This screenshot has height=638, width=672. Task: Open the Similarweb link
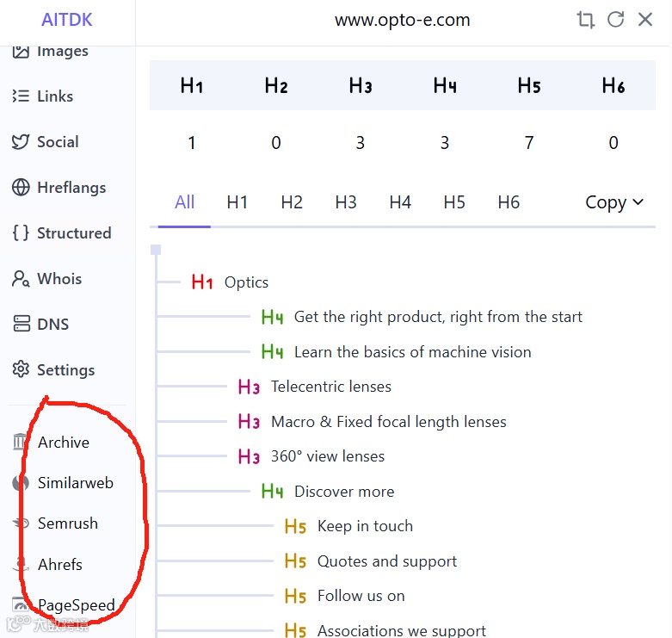(x=76, y=483)
